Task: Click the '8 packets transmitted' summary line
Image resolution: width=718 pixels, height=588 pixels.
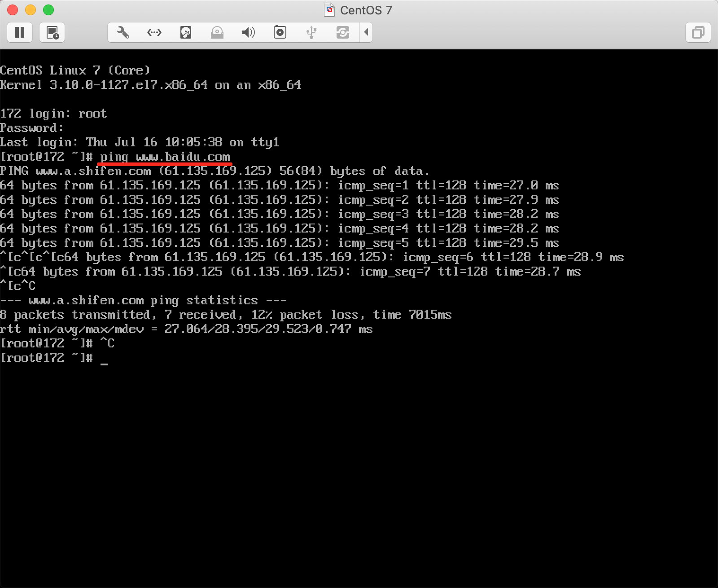Action: pyautogui.click(x=226, y=315)
